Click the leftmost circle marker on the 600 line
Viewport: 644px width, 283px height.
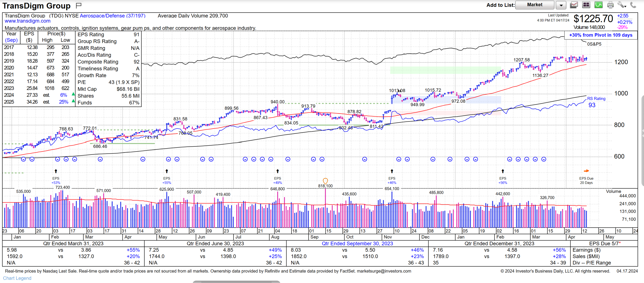(x=23, y=159)
